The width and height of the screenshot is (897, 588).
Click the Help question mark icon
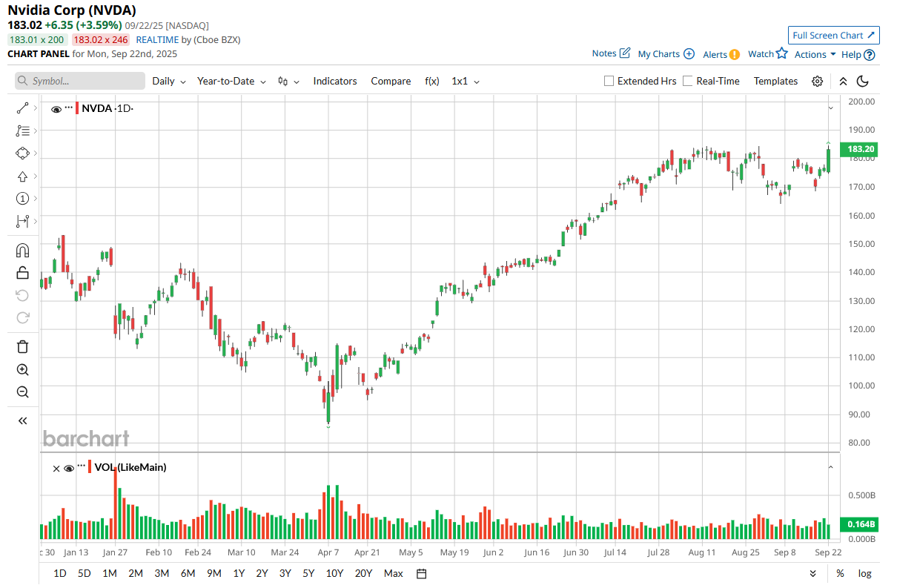pyautogui.click(x=870, y=54)
